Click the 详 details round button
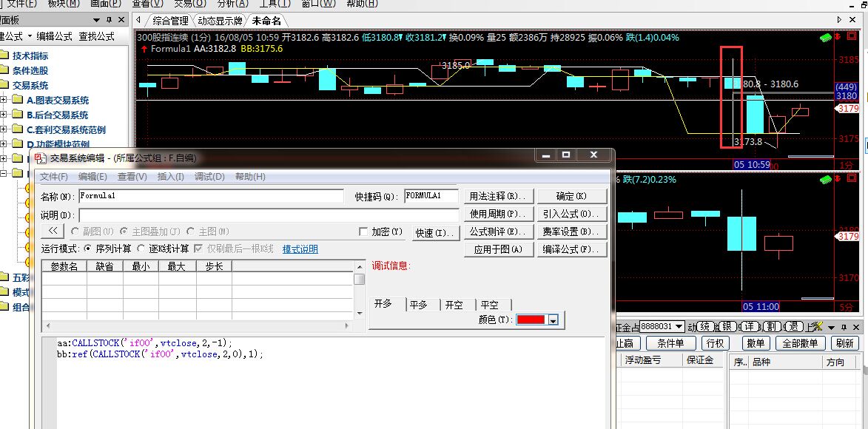Screen dimensions: 868x429 (x=749, y=326)
